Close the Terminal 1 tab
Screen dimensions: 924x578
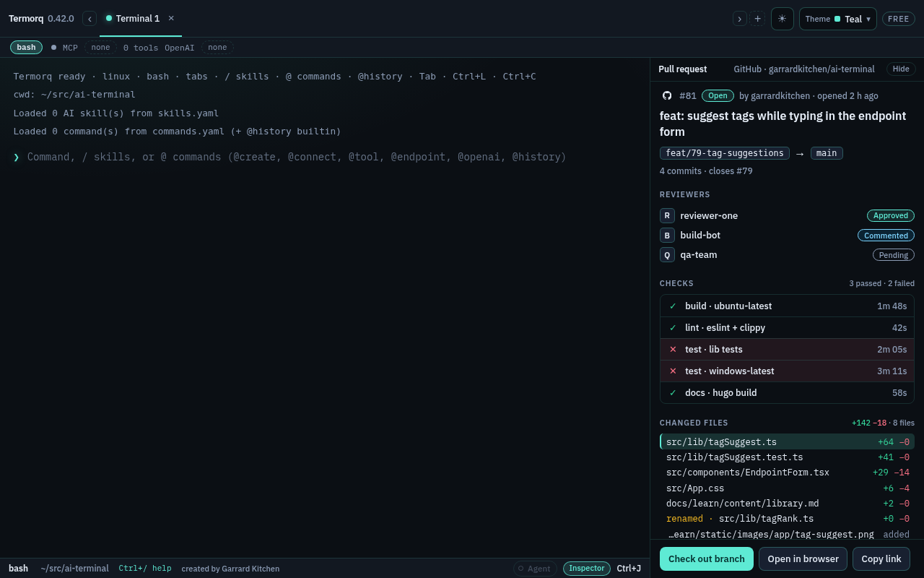[171, 19]
